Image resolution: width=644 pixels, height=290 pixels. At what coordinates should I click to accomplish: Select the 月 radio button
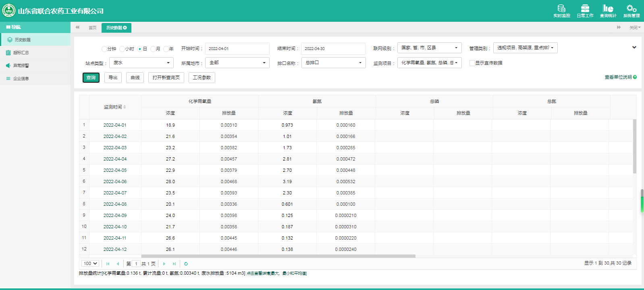(153, 49)
